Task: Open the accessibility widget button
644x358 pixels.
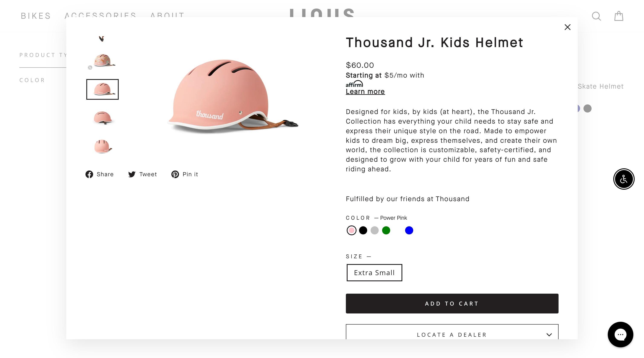Action: click(x=624, y=179)
